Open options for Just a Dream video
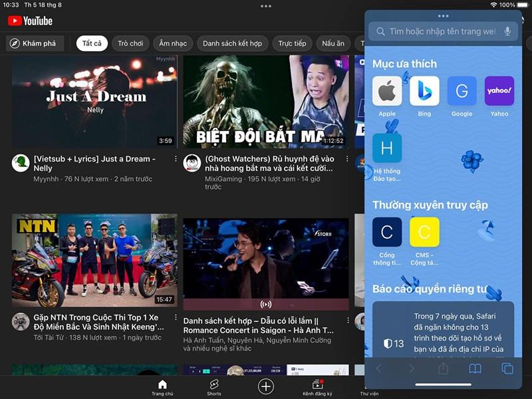532x399 pixels. tap(176, 160)
